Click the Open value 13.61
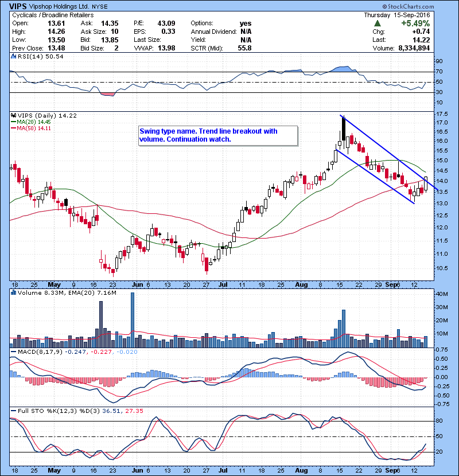Screen dimensions: 459x476 [56, 24]
